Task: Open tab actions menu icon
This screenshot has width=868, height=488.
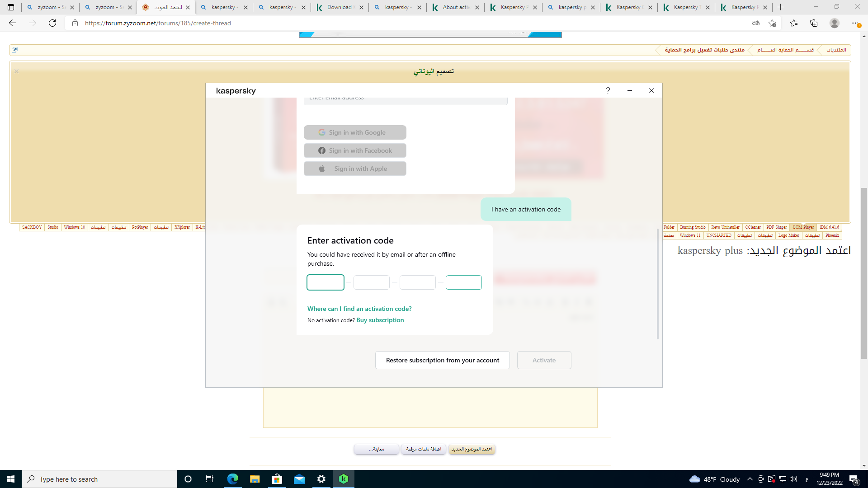Action: tap(11, 7)
